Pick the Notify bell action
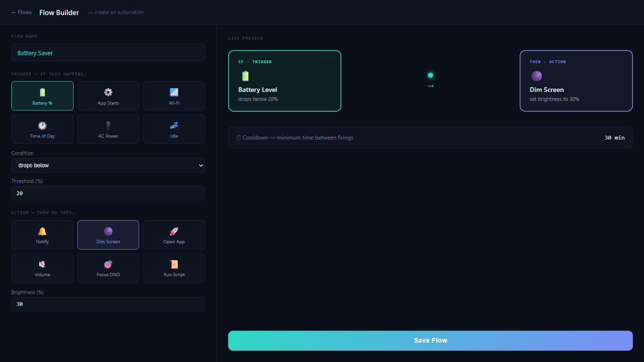The width and height of the screenshot is (644, 362). 42,235
